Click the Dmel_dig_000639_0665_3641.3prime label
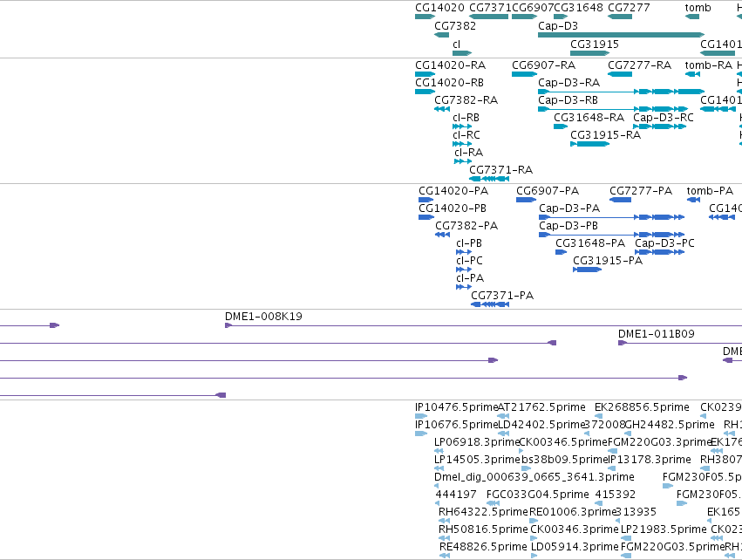Viewport: 742px width, 560px height. point(534,476)
